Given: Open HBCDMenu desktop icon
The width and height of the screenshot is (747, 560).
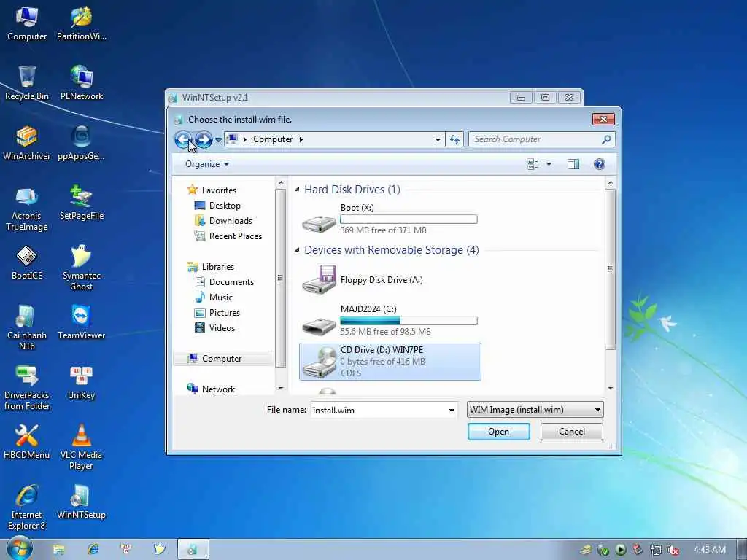Looking at the screenshot, I should pos(27,442).
